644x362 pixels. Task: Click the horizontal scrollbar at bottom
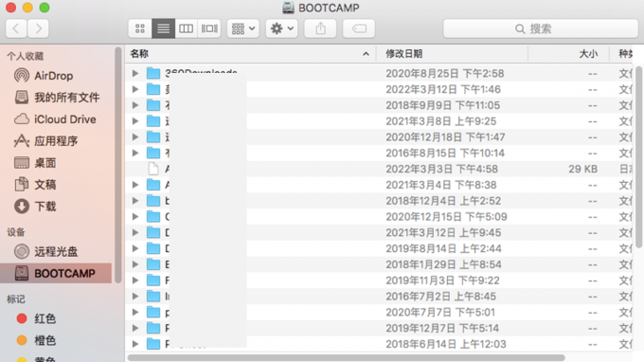click(x=347, y=358)
